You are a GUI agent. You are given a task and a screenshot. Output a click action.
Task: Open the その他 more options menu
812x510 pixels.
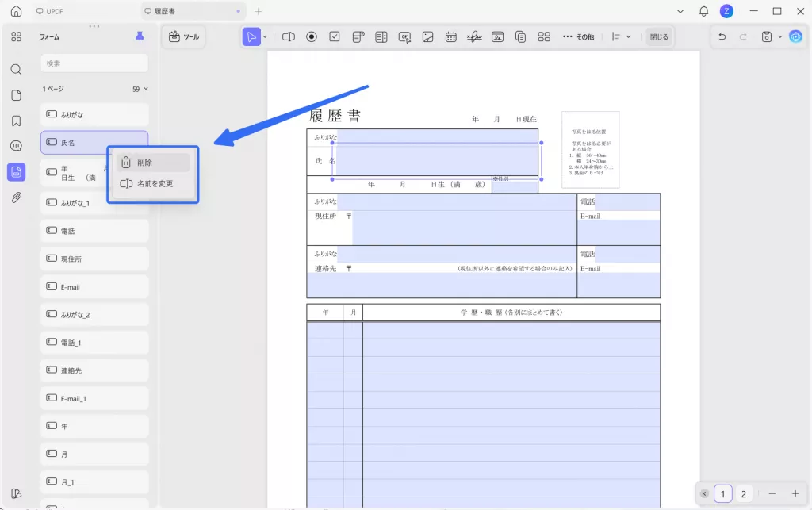click(x=578, y=36)
